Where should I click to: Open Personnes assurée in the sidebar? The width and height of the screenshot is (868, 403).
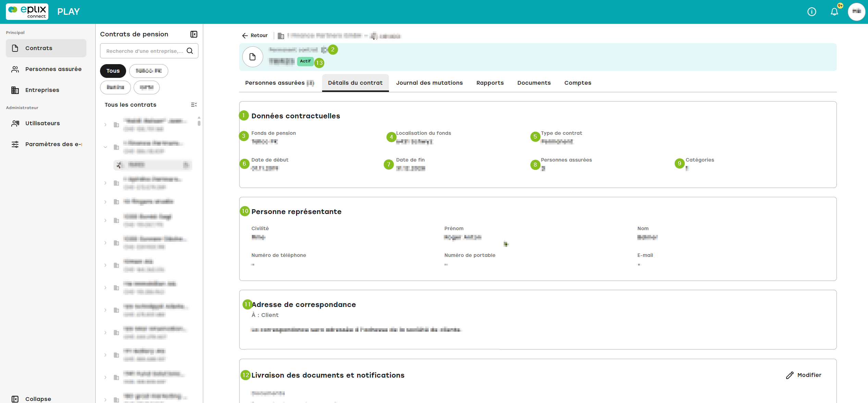46,69
